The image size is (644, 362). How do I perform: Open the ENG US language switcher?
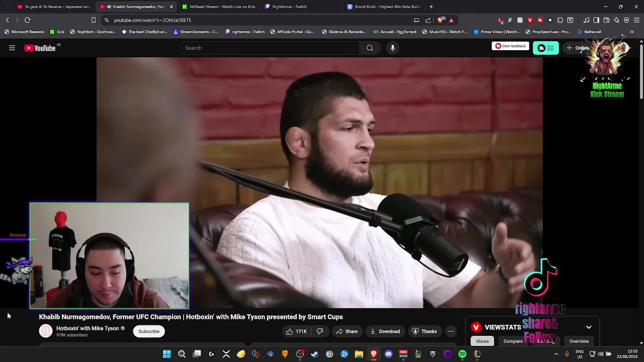click(580, 354)
